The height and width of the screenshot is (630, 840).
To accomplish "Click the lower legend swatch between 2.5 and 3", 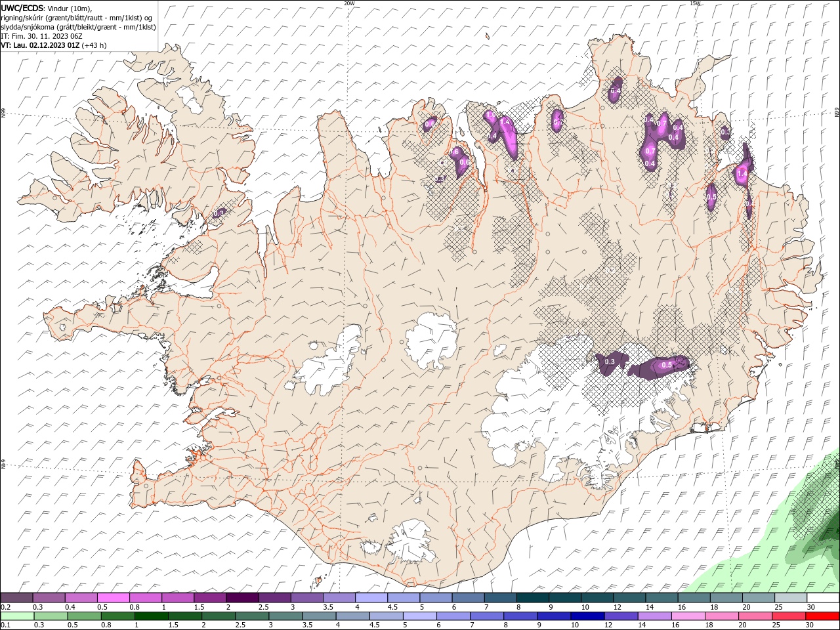I will [252, 616].
